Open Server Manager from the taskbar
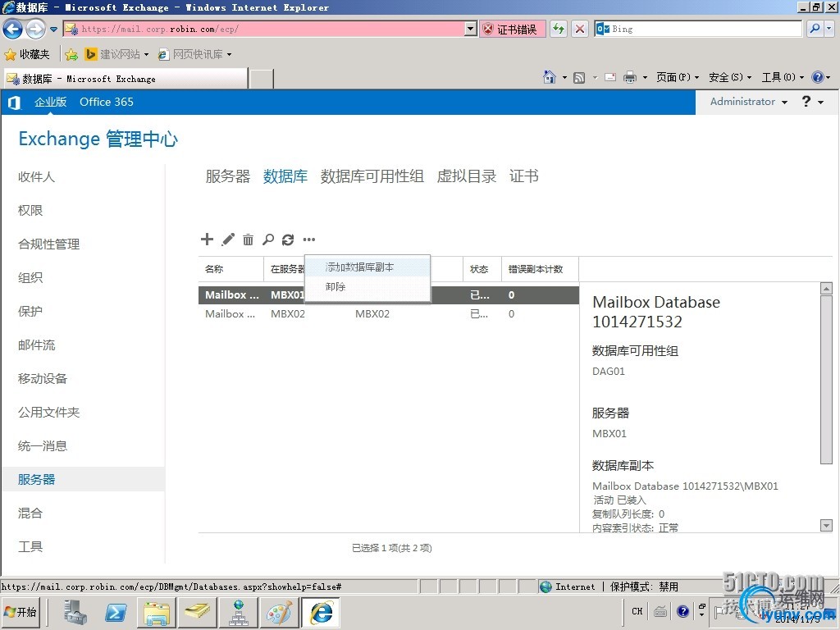The width and height of the screenshot is (840, 630). [x=75, y=613]
